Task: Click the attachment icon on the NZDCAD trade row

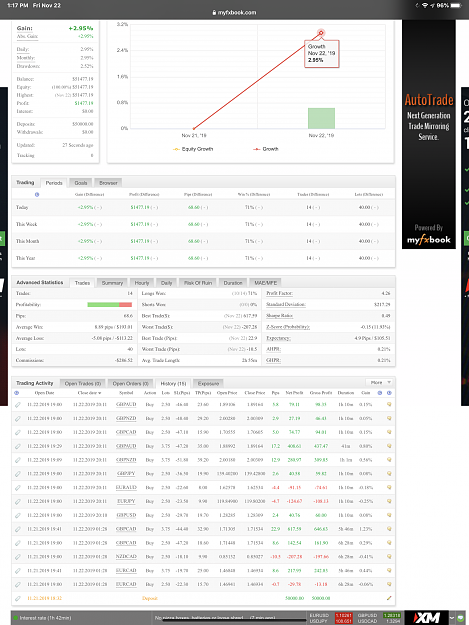Action: tap(18, 557)
